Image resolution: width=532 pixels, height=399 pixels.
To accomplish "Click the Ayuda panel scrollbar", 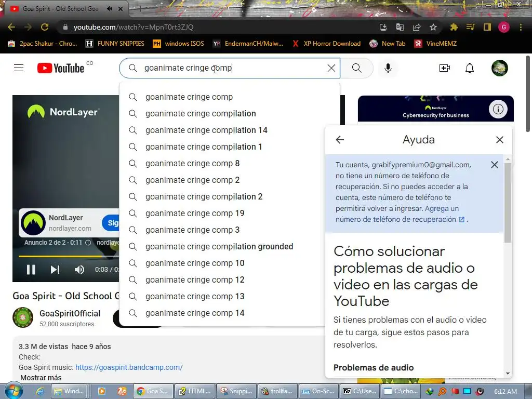I will click(x=508, y=202).
